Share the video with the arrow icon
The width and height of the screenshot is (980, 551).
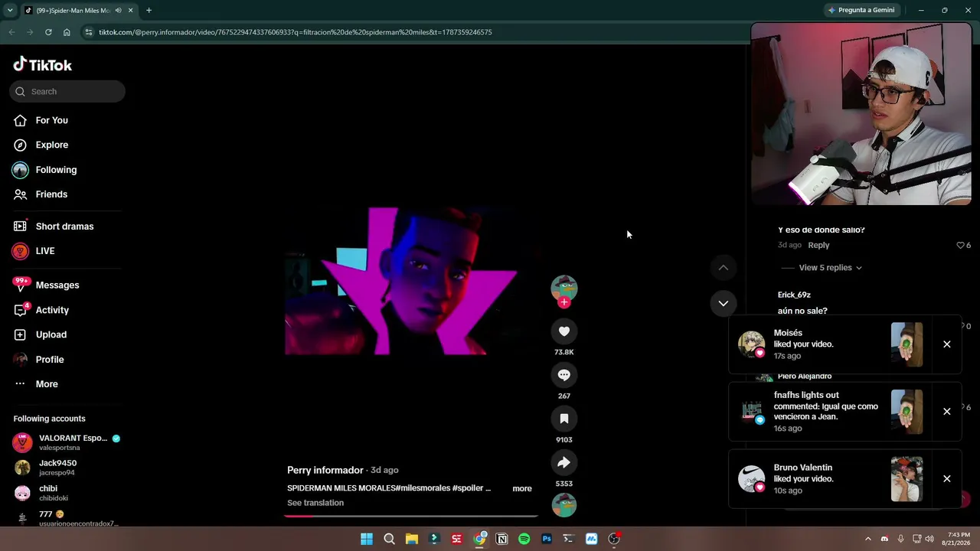pos(564,462)
